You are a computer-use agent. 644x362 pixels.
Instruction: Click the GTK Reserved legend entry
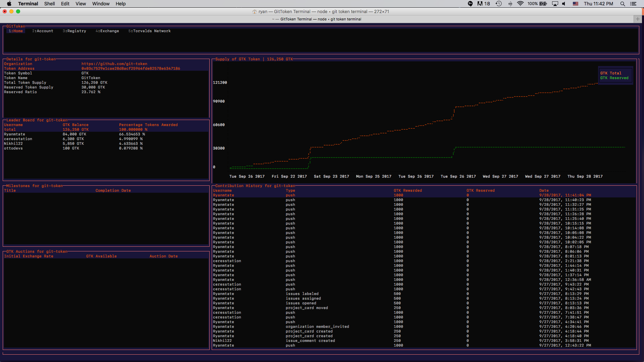614,78
